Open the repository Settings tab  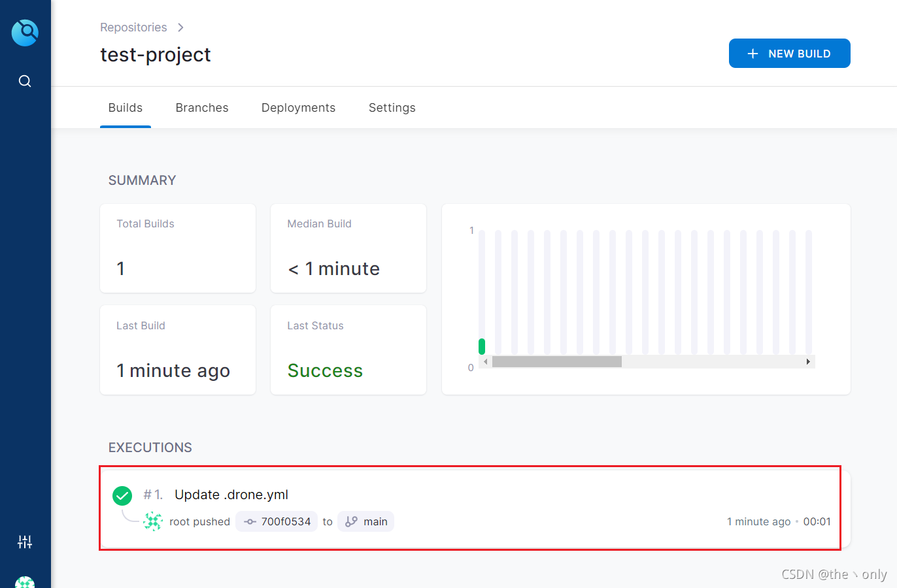click(392, 107)
